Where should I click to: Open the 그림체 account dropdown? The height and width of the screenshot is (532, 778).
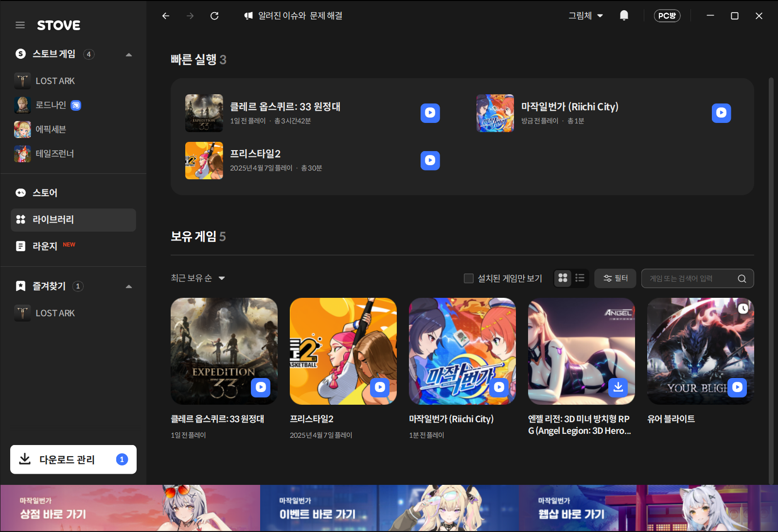click(586, 16)
